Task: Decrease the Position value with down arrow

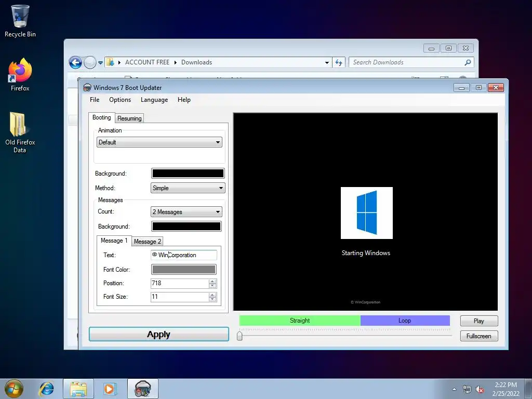Action: pyautogui.click(x=212, y=286)
